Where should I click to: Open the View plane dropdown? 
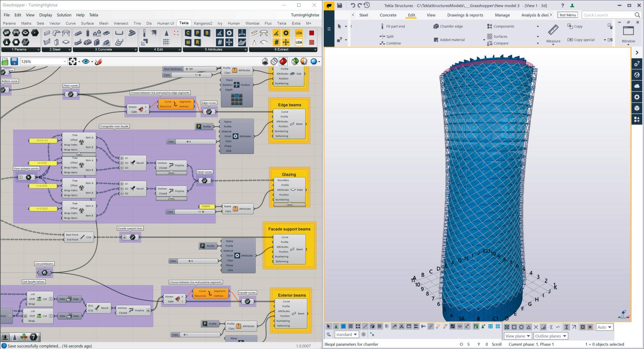tap(518, 336)
